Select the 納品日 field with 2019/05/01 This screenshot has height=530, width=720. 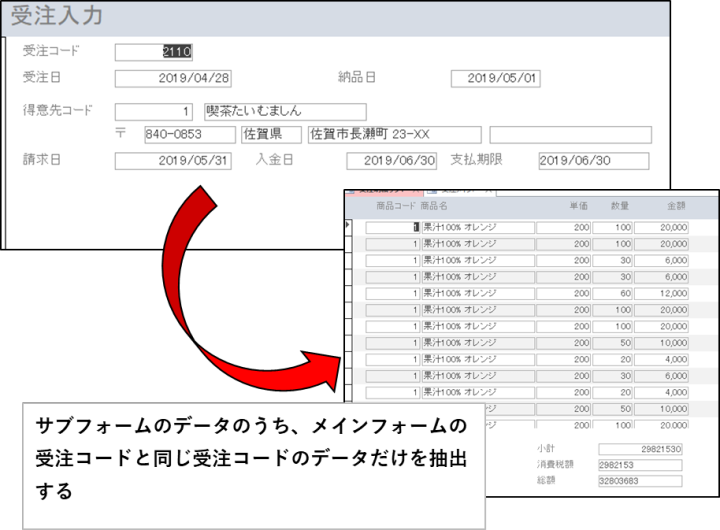coord(495,78)
